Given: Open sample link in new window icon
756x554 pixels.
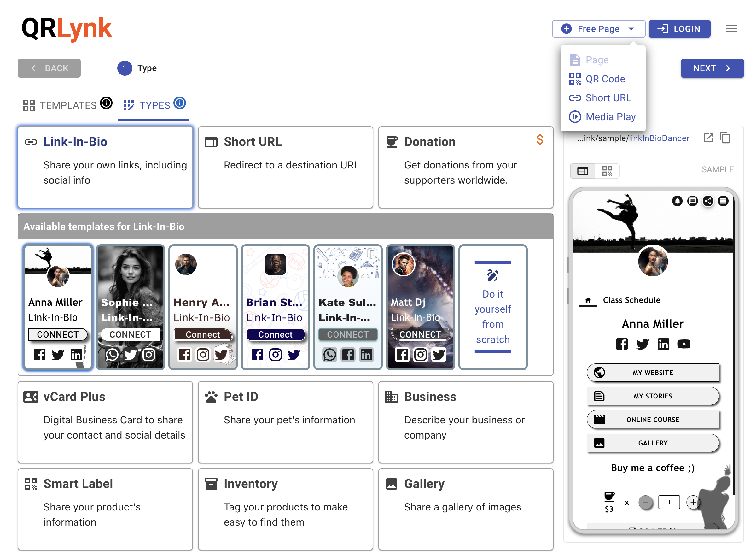Looking at the screenshot, I should pos(708,138).
